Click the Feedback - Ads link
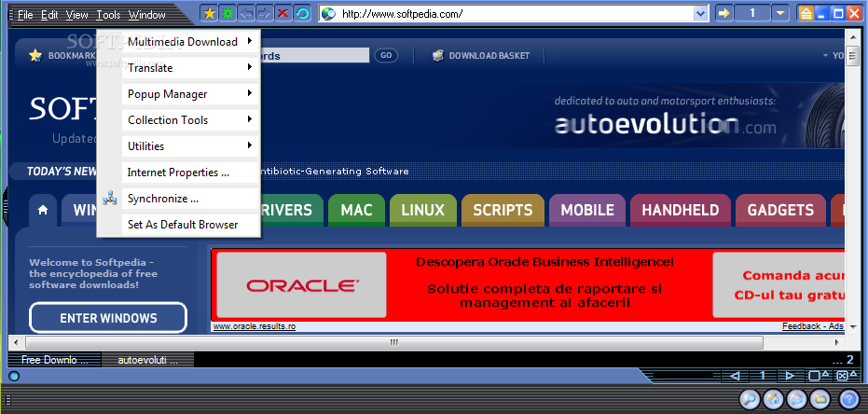Image resolution: width=868 pixels, height=414 pixels. pyautogui.click(x=812, y=326)
